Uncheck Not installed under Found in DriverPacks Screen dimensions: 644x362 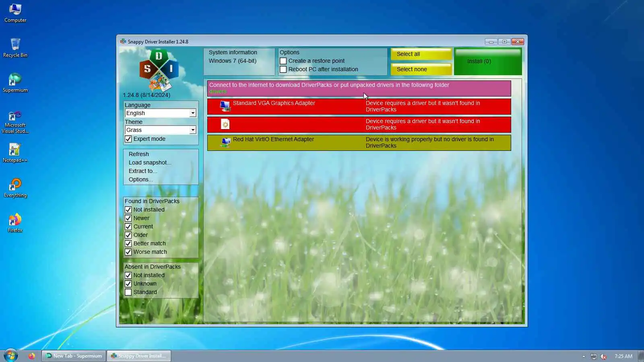pyautogui.click(x=128, y=210)
